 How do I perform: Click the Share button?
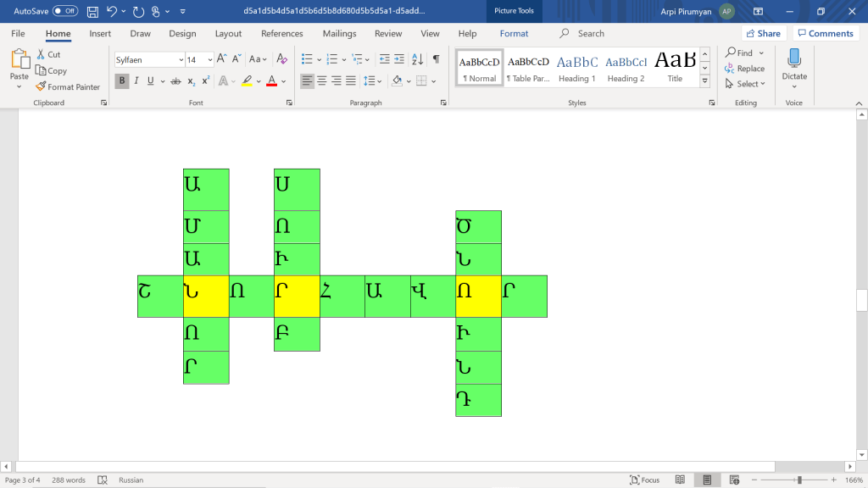763,34
